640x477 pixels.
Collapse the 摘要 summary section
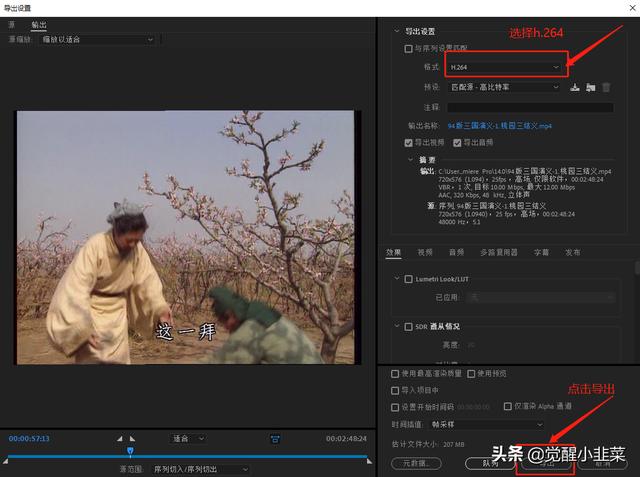(x=411, y=160)
